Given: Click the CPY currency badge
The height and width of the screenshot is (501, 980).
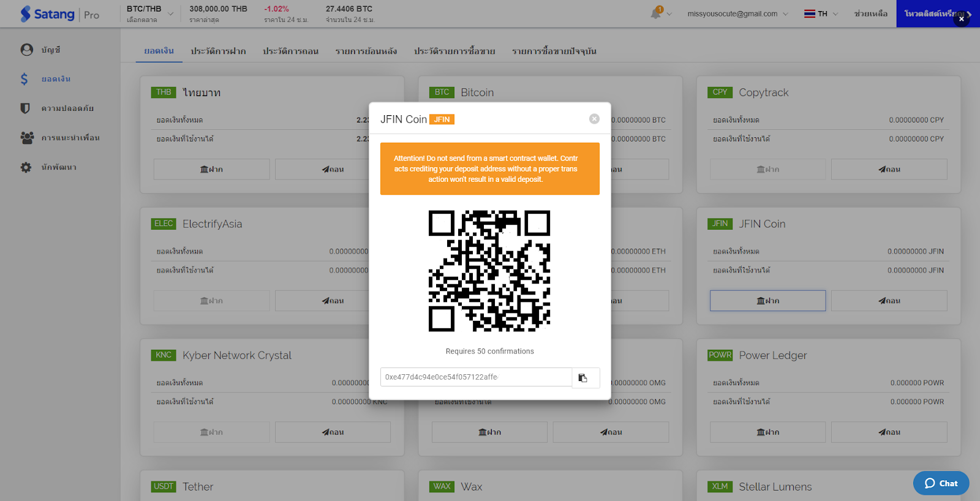Looking at the screenshot, I should [720, 92].
